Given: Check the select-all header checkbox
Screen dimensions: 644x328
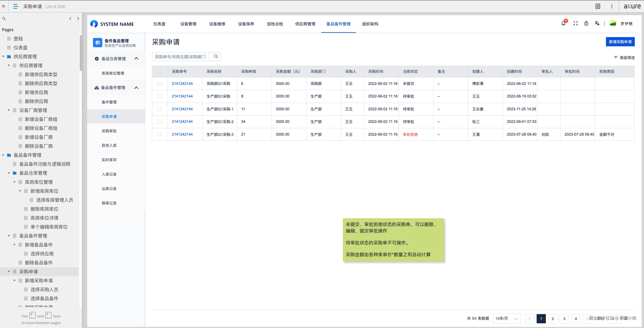Looking at the screenshot, I should coord(160,71).
